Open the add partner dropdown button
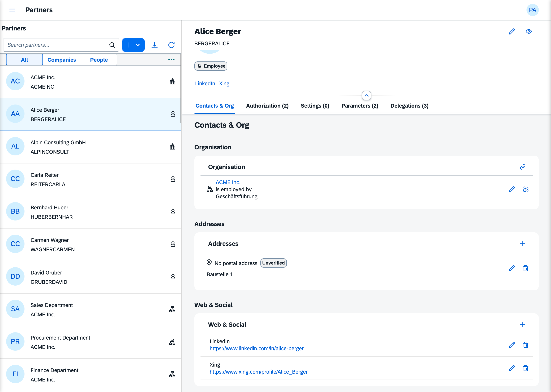 pos(133,45)
